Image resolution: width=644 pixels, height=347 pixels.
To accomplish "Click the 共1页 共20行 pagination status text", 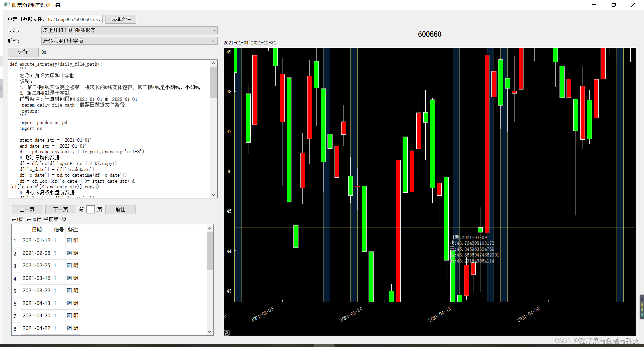I will 39,219.
